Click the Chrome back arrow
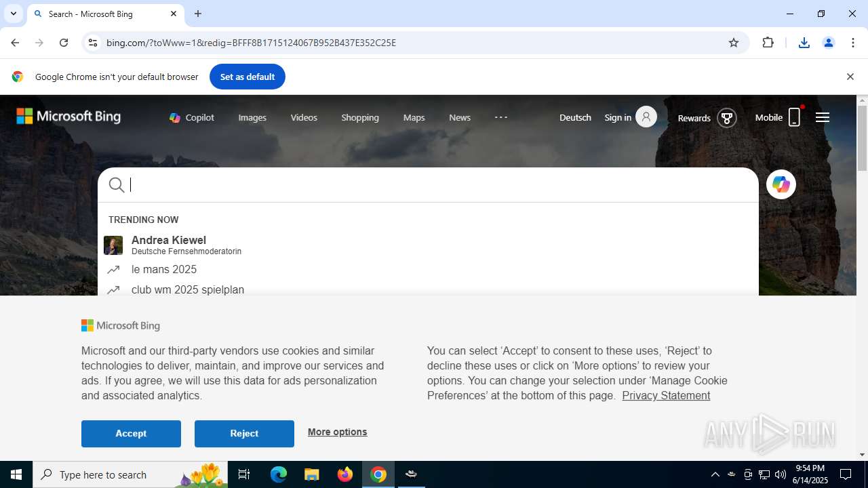Viewport: 868px width, 488px height. tap(15, 43)
